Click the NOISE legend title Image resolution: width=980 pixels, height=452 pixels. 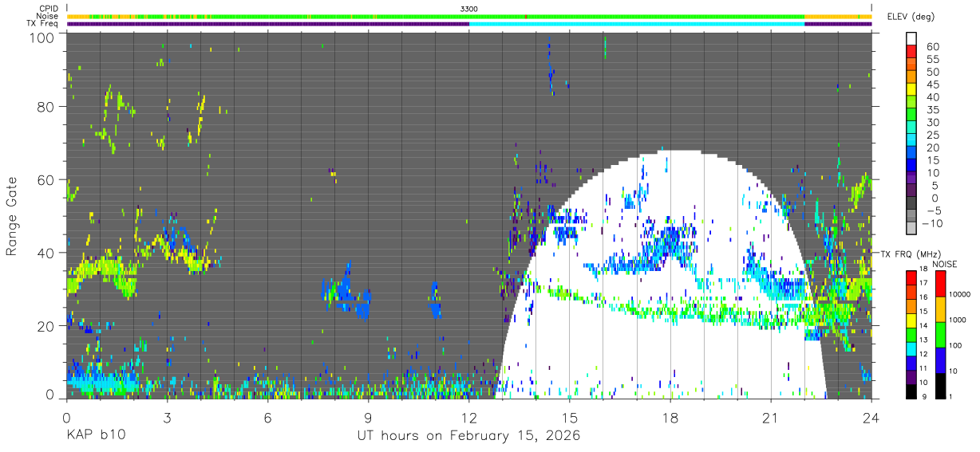[945, 264]
